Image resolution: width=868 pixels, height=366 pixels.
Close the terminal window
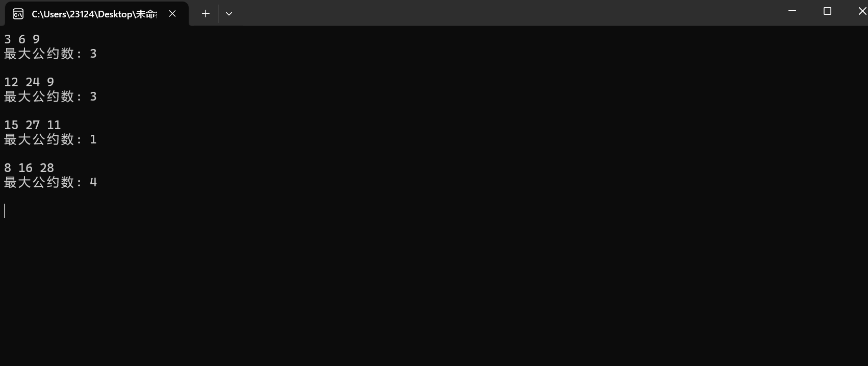click(861, 11)
